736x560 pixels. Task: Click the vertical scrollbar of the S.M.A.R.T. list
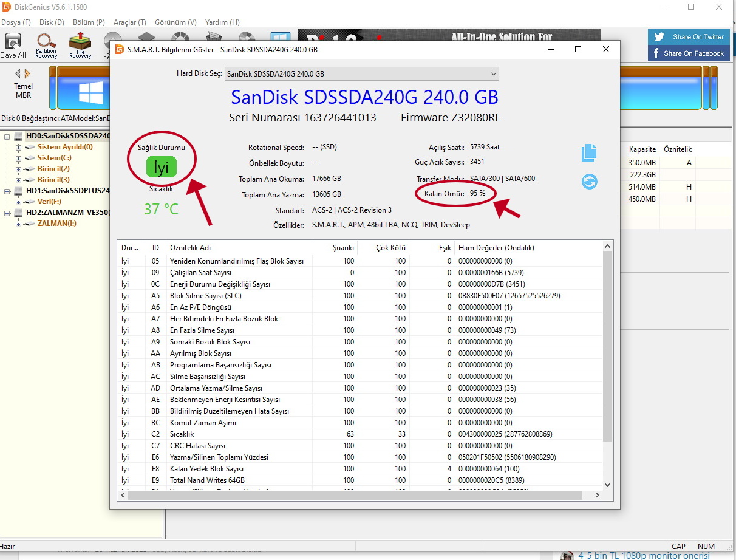point(608,346)
